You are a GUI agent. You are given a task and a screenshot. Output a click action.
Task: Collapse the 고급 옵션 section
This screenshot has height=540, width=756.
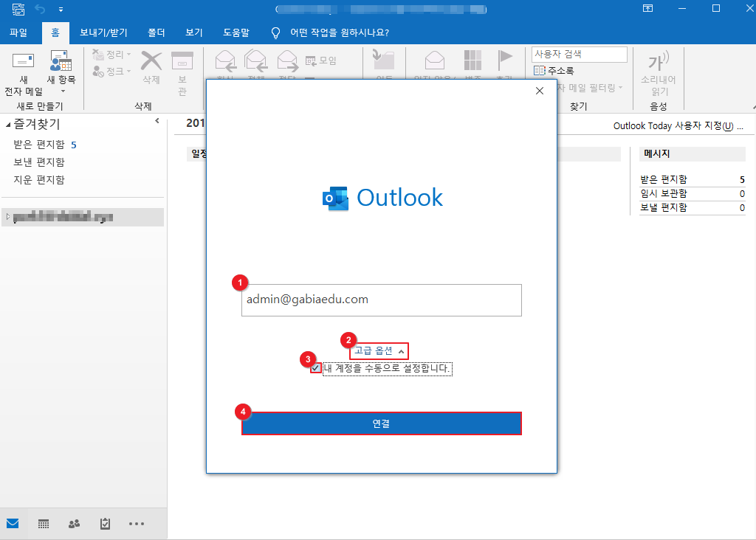(379, 350)
